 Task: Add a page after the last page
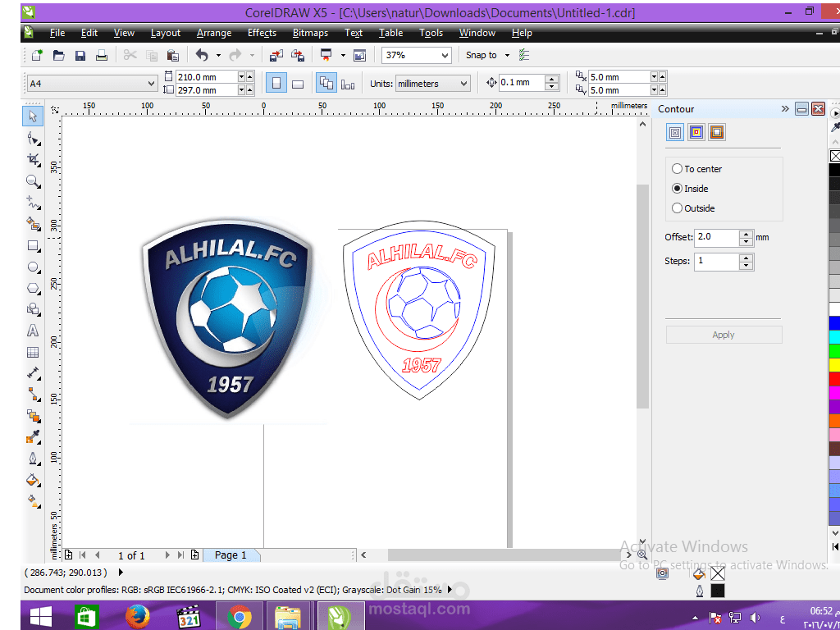[195, 555]
